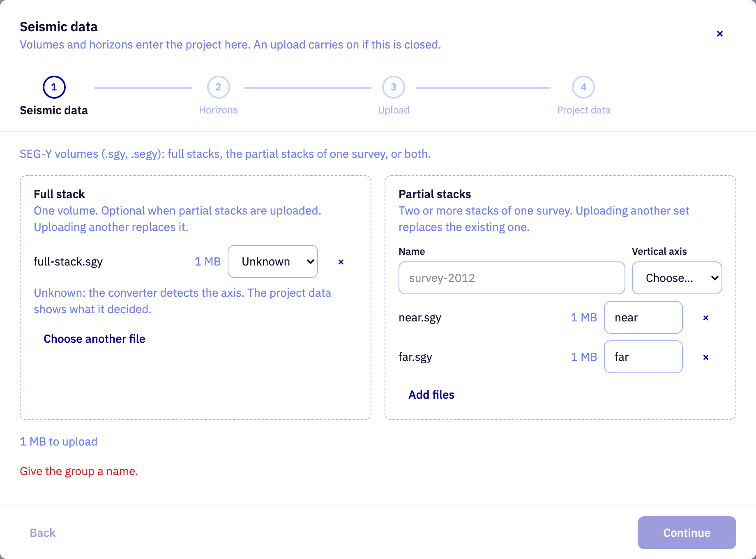This screenshot has height=559, width=756.
Task: Click the Partial stacks heading
Action: [x=435, y=194]
